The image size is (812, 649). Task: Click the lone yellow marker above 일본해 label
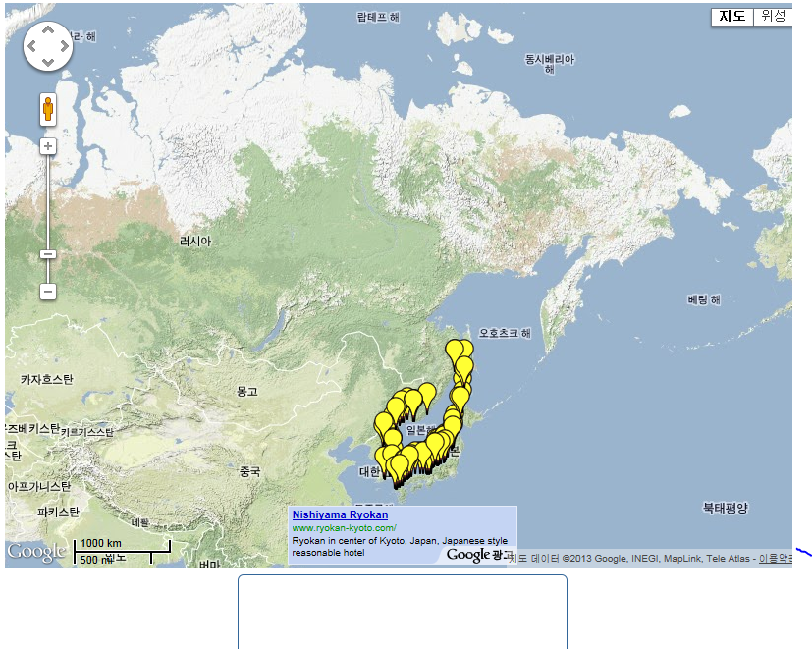click(x=427, y=393)
